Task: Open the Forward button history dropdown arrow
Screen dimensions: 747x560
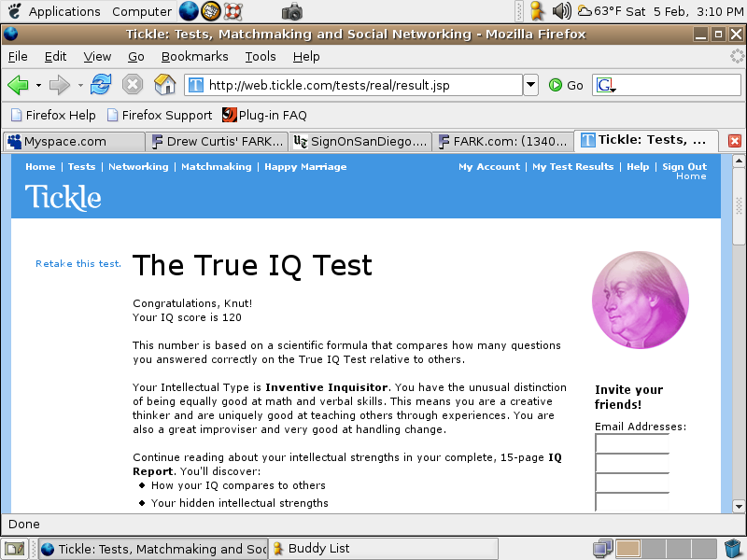Action: (80, 86)
